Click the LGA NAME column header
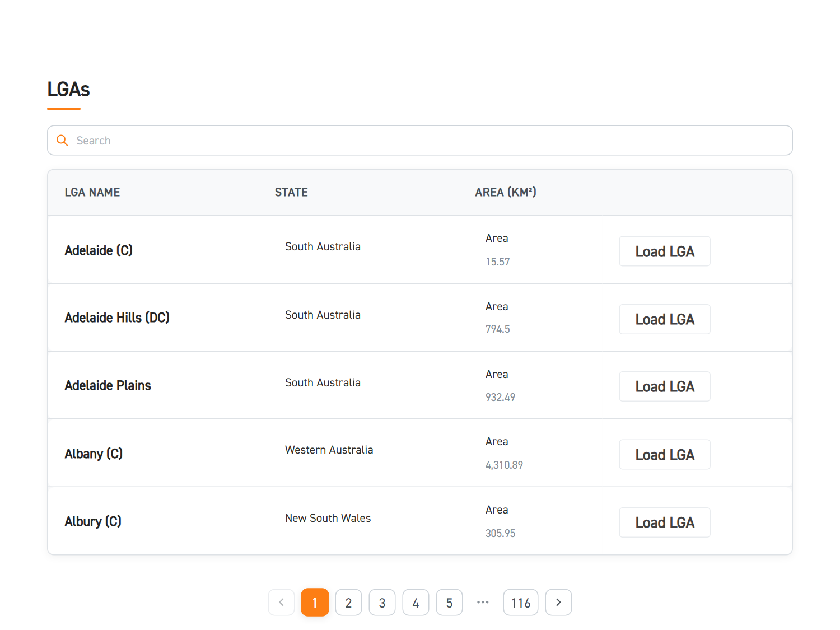The width and height of the screenshot is (840, 630). (x=92, y=193)
